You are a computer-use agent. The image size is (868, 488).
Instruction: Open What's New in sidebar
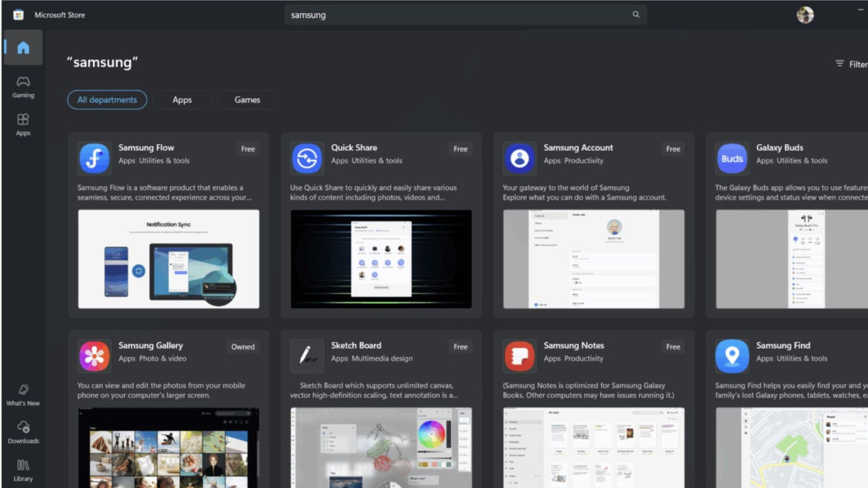click(x=23, y=395)
